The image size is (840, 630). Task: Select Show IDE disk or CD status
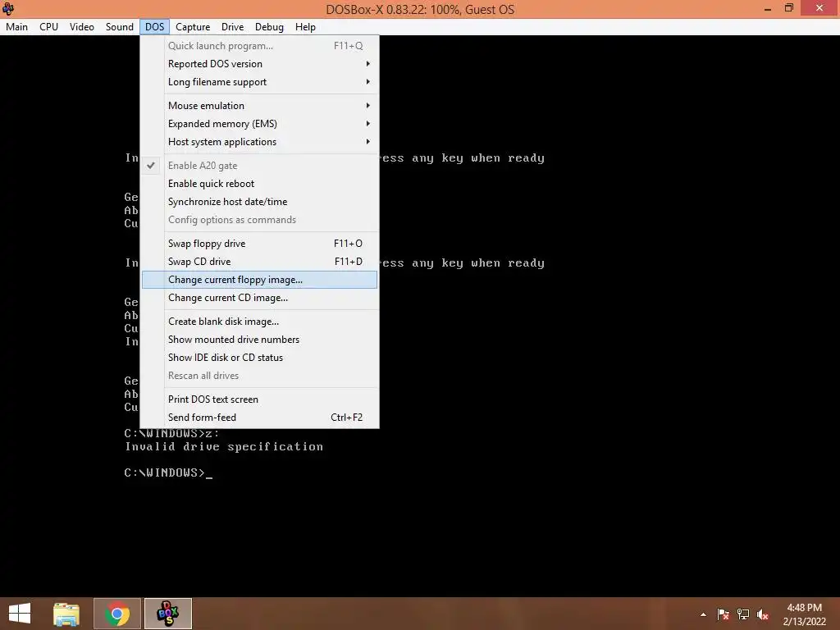[x=259, y=358]
